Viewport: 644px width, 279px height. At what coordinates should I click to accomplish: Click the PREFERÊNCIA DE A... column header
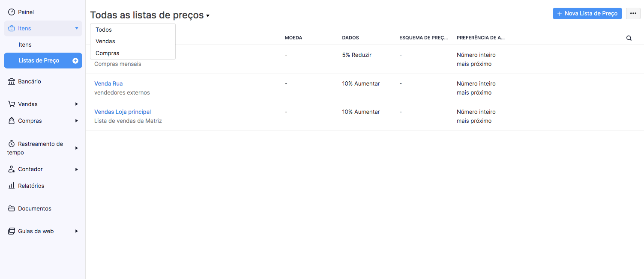(481, 38)
